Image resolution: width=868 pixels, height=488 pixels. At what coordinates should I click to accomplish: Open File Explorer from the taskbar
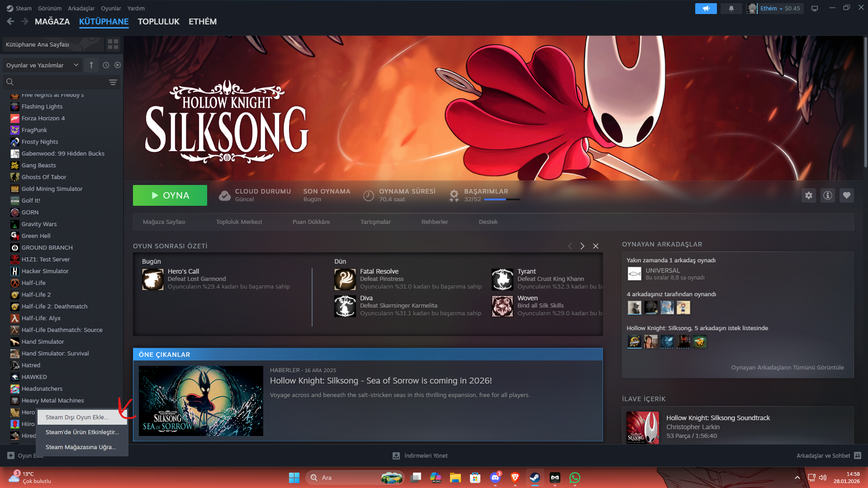point(455,478)
